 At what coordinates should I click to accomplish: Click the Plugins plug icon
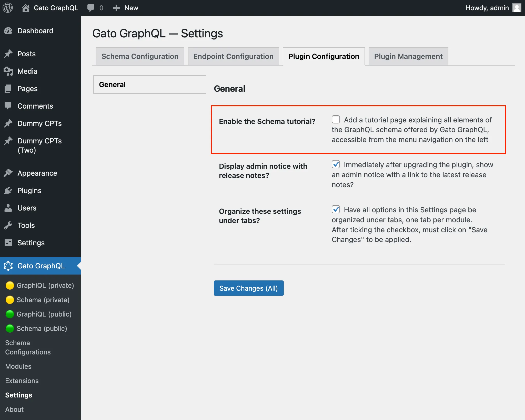8,191
